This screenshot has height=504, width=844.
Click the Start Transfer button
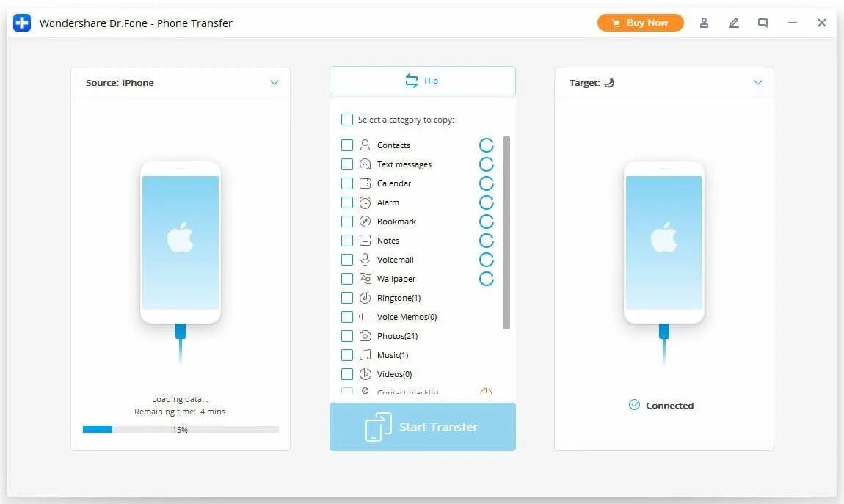click(423, 426)
